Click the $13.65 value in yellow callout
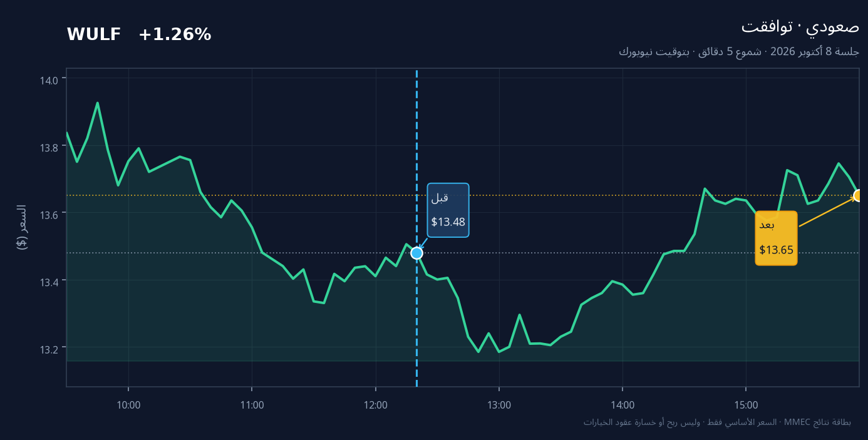Viewport: 868px width, 440px height. coord(777,250)
